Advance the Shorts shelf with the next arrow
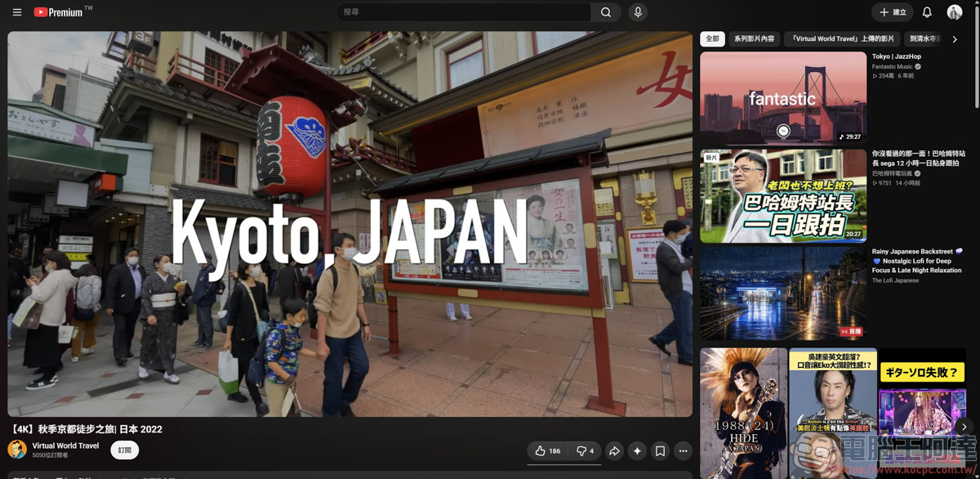Screen dimensions: 980x479 click(964, 427)
